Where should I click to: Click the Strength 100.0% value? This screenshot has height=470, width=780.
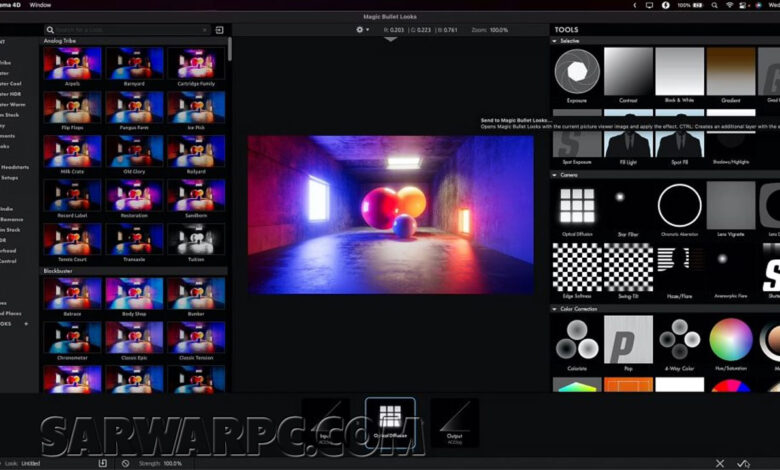coord(173,464)
